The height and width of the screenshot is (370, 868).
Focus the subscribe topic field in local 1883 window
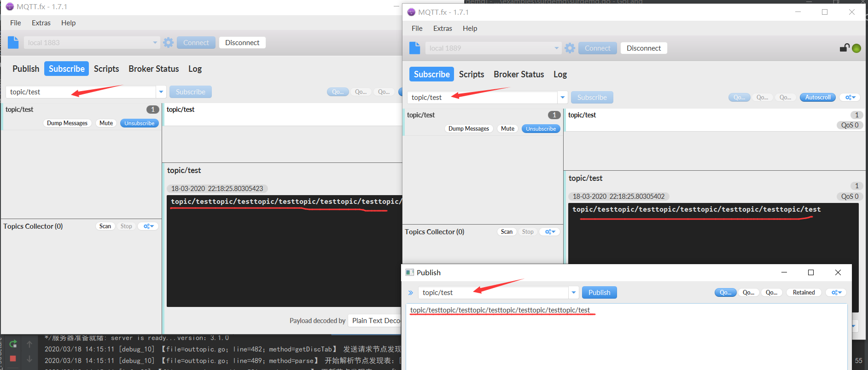click(x=81, y=92)
